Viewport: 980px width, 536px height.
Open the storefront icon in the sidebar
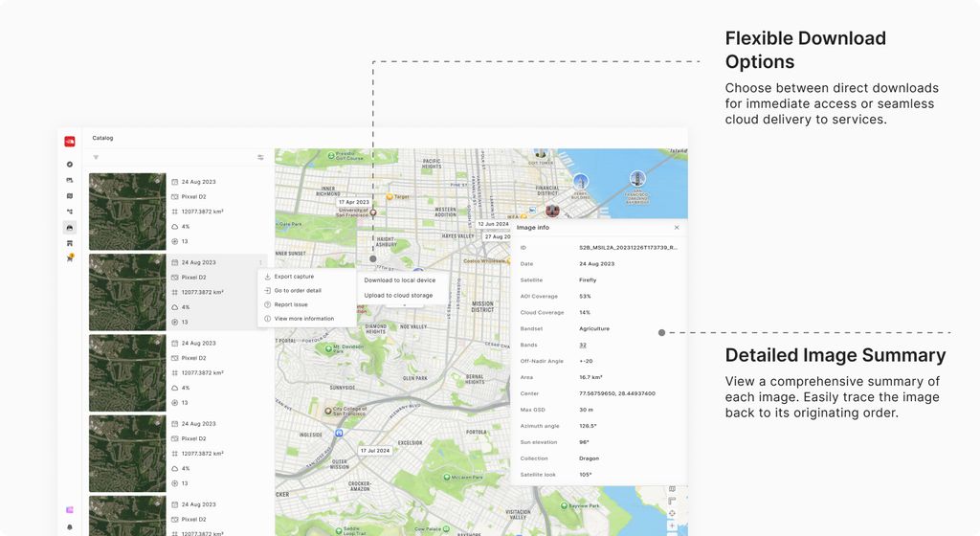tap(69, 243)
